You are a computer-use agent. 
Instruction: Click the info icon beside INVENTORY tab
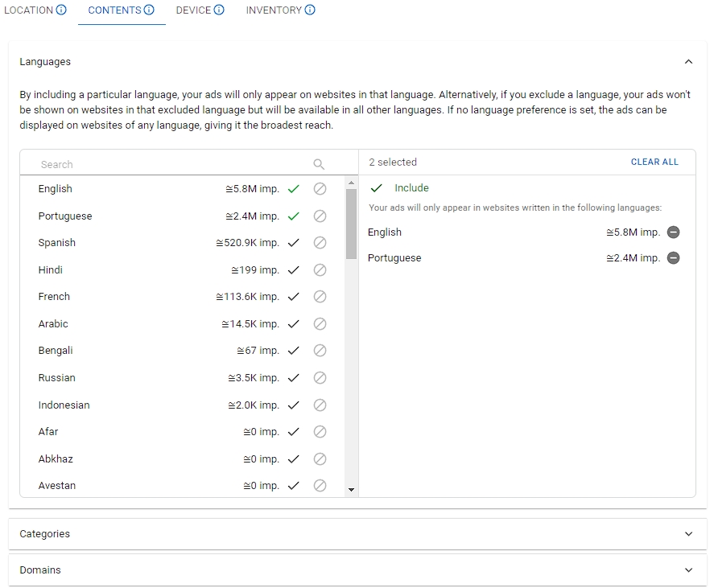[310, 10]
